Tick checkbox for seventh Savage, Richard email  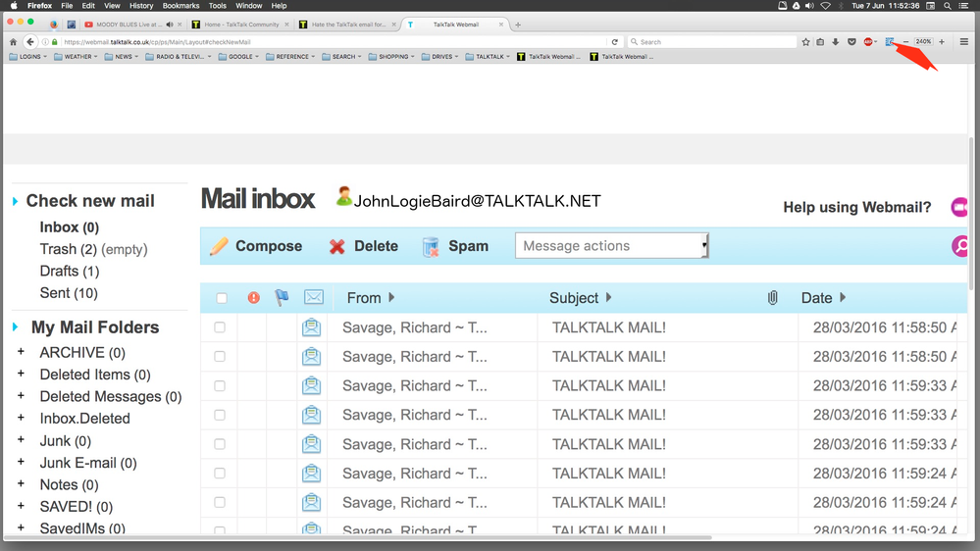tap(220, 502)
